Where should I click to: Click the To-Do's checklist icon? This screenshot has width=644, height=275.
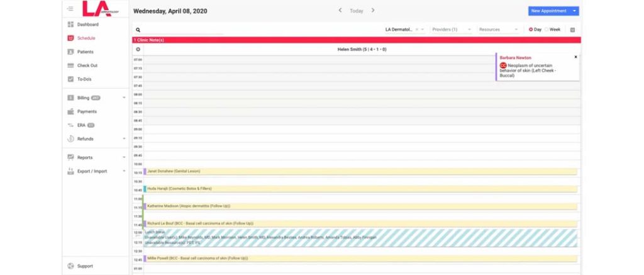click(x=71, y=79)
